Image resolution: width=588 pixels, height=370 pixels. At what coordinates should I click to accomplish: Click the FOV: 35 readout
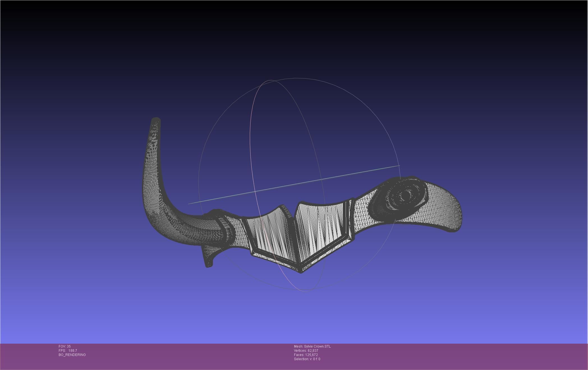[x=65, y=346]
